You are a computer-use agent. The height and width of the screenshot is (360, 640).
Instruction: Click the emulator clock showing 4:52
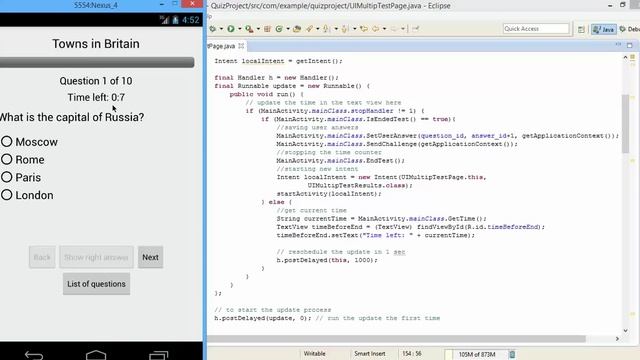(x=191, y=20)
